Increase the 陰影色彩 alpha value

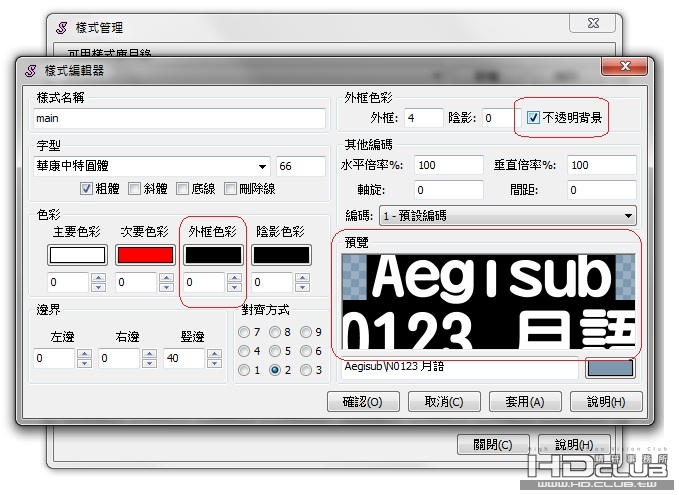pyautogui.click(x=303, y=278)
